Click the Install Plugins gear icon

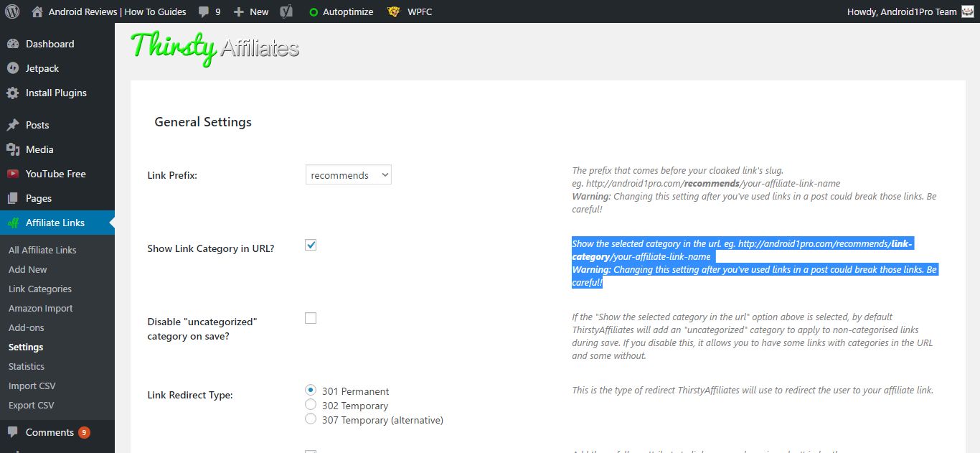pos(13,93)
